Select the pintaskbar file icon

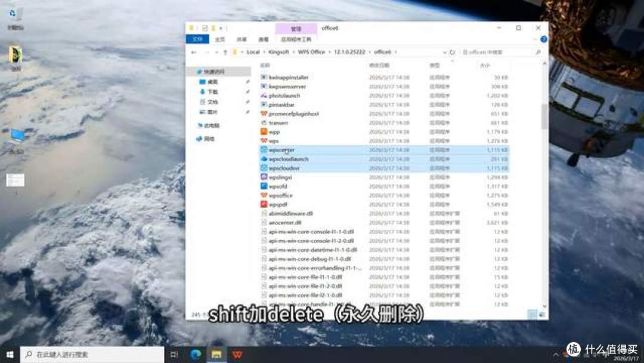click(x=264, y=104)
